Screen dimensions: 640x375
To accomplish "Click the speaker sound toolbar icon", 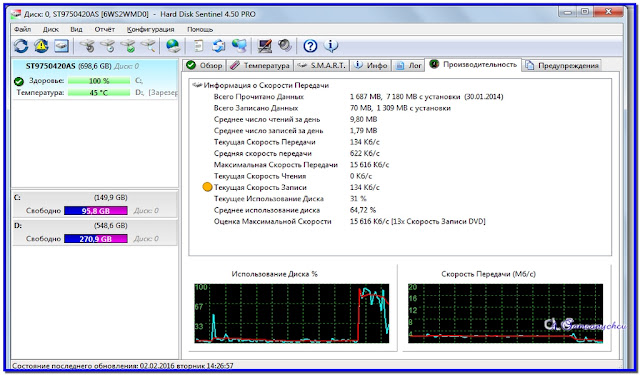I will (x=284, y=46).
